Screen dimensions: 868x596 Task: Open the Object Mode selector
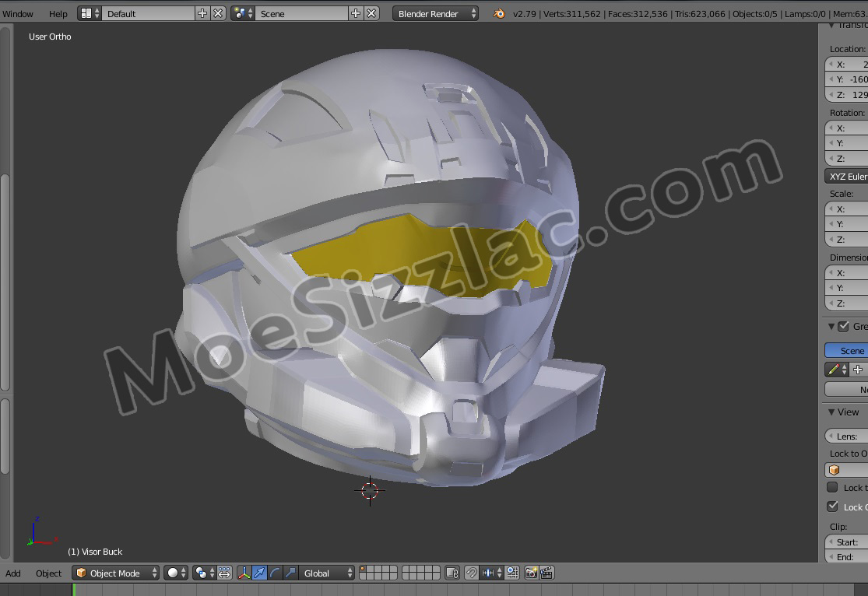pos(116,573)
